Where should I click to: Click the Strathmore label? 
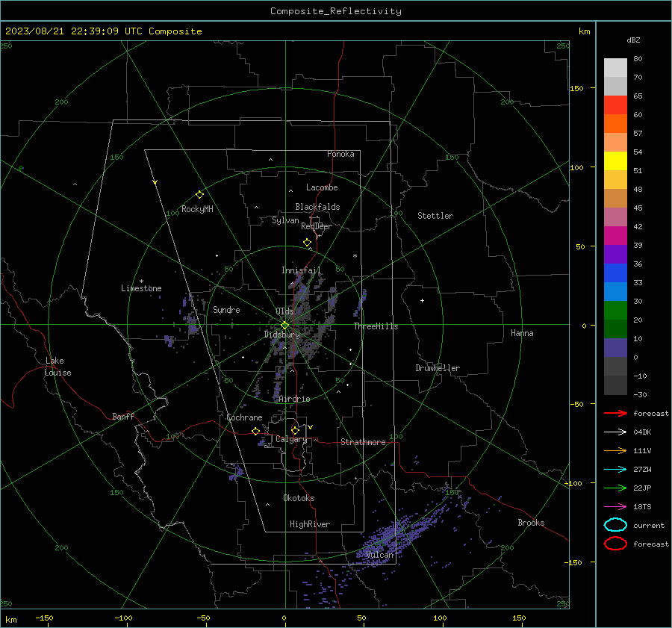click(x=363, y=442)
